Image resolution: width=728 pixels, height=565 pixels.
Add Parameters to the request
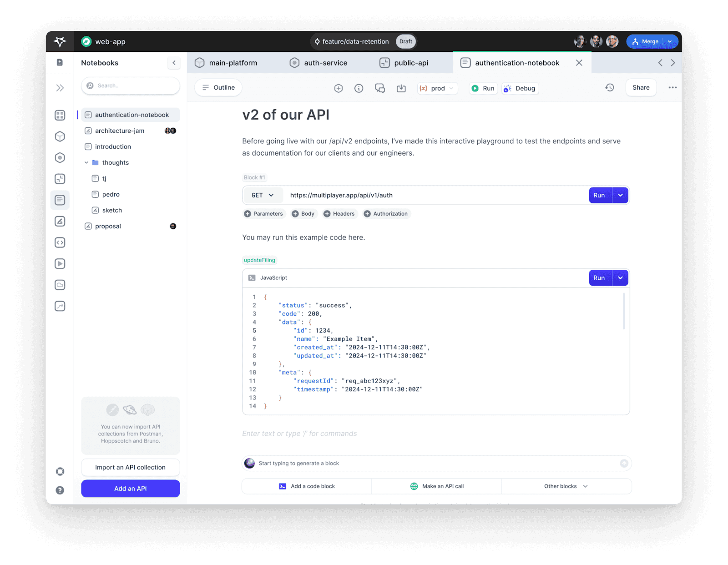tap(264, 214)
